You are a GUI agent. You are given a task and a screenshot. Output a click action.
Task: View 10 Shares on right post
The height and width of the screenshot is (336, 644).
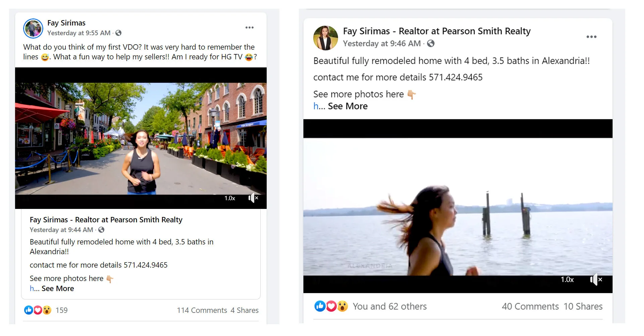[x=583, y=306]
